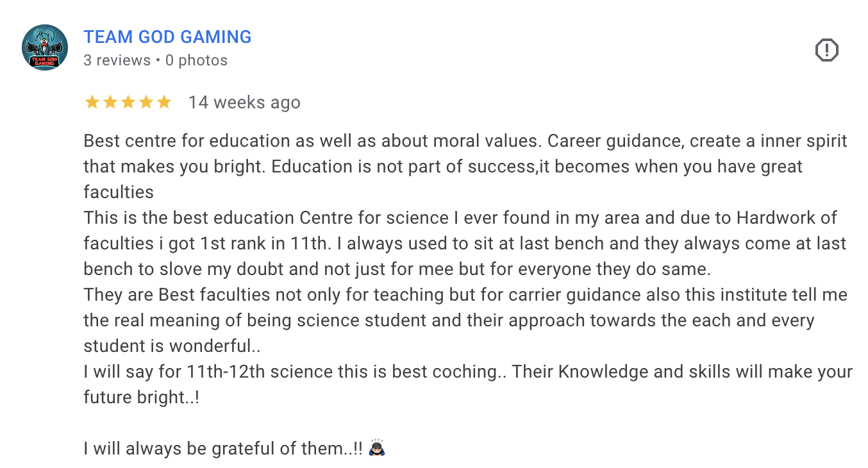Click the fourth star in the rating
868x468 pixels.
coord(146,103)
